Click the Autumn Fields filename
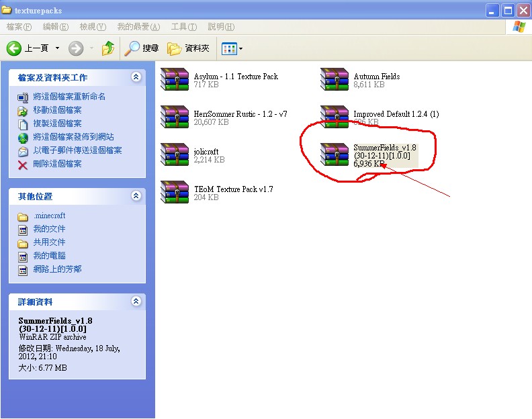Screen dimensions: 532x419 (377, 77)
